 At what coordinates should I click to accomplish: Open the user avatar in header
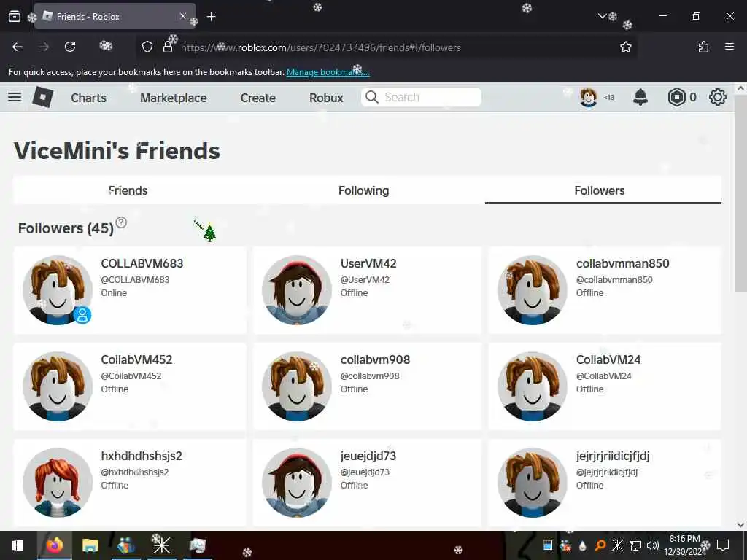click(589, 97)
